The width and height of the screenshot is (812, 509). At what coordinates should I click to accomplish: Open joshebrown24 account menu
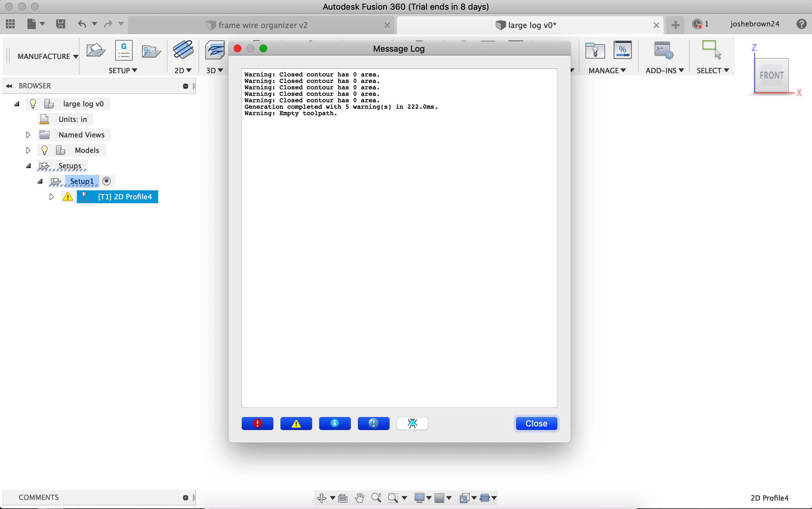(x=755, y=24)
